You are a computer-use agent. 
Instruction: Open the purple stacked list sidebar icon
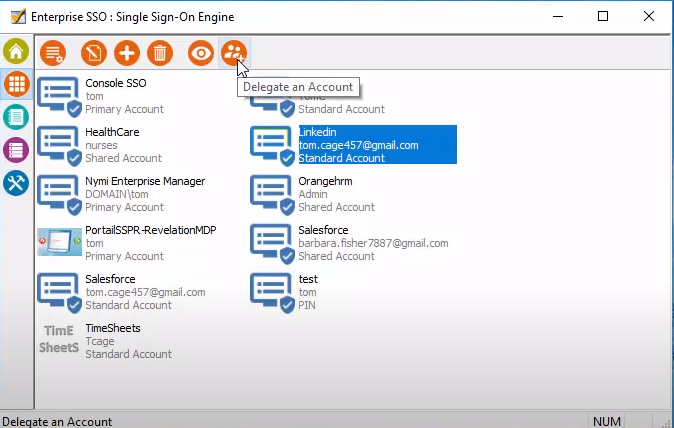16,150
